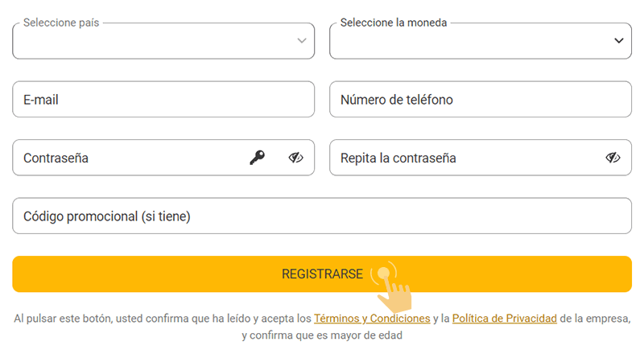The height and width of the screenshot is (362, 644).
Task: Click the key icon in Contraseña field
Action: 257,158
